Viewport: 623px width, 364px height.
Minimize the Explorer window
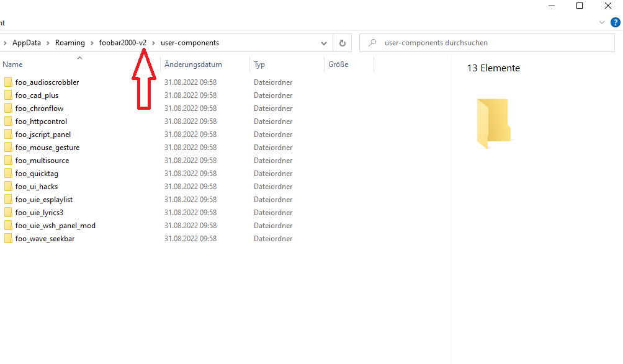coord(552,6)
